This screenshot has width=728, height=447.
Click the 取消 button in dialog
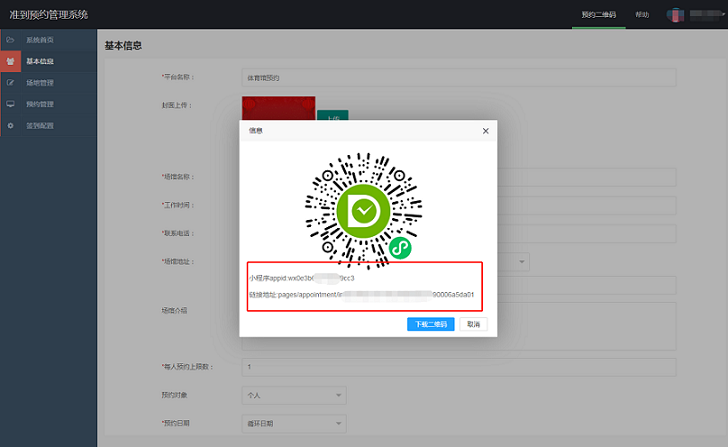pyautogui.click(x=473, y=324)
